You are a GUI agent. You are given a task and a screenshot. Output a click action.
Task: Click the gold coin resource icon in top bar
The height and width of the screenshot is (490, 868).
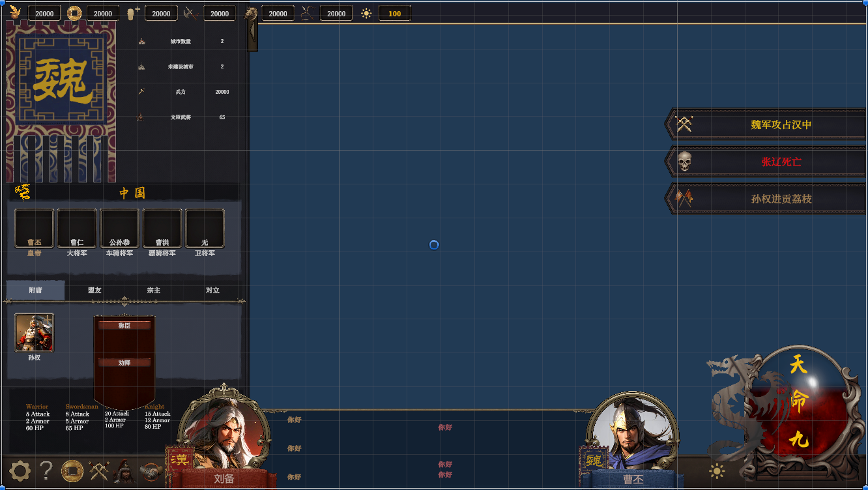tap(74, 12)
